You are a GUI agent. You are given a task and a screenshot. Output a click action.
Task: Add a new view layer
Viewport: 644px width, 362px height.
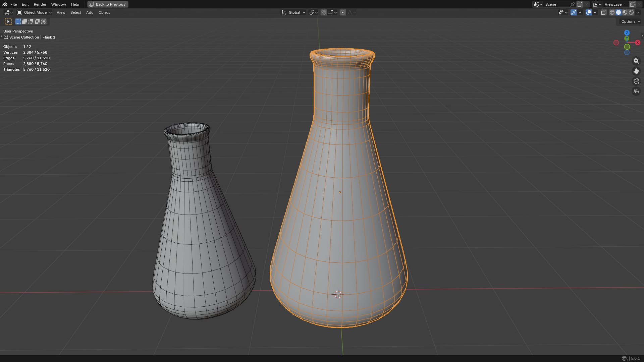[633, 4]
